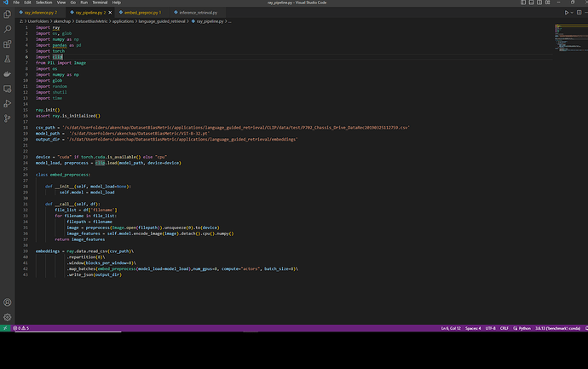This screenshot has width=588, height=369.
Task: Open the Docker whale view
Action: (7, 74)
